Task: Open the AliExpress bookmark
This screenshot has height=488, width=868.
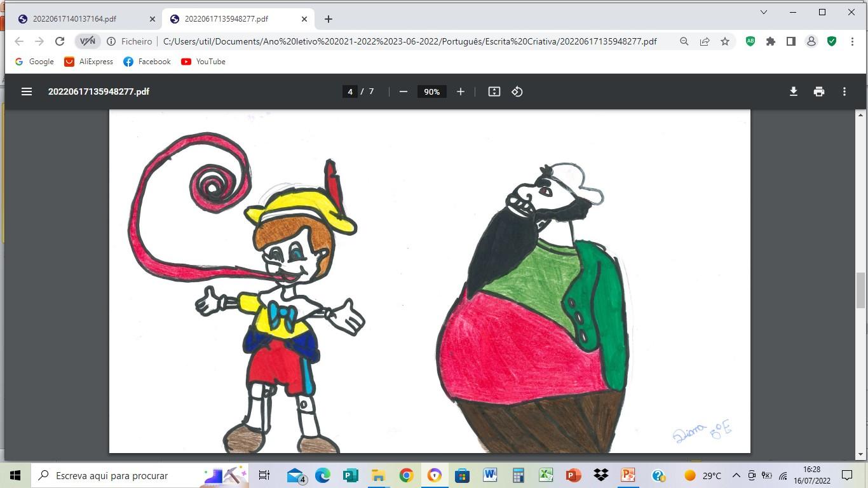Action: point(88,62)
